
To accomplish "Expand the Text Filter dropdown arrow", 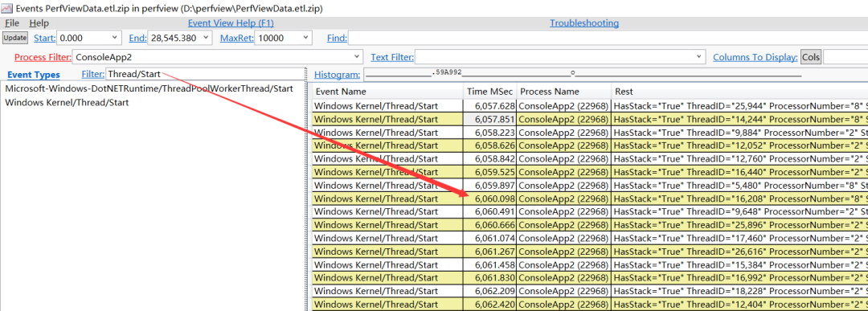I will (x=698, y=57).
